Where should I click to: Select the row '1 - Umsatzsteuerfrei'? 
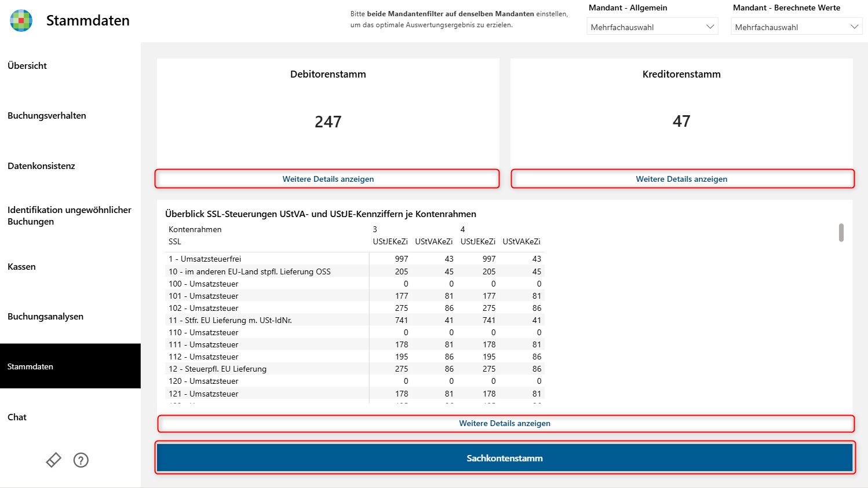click(x=355, y=259)
